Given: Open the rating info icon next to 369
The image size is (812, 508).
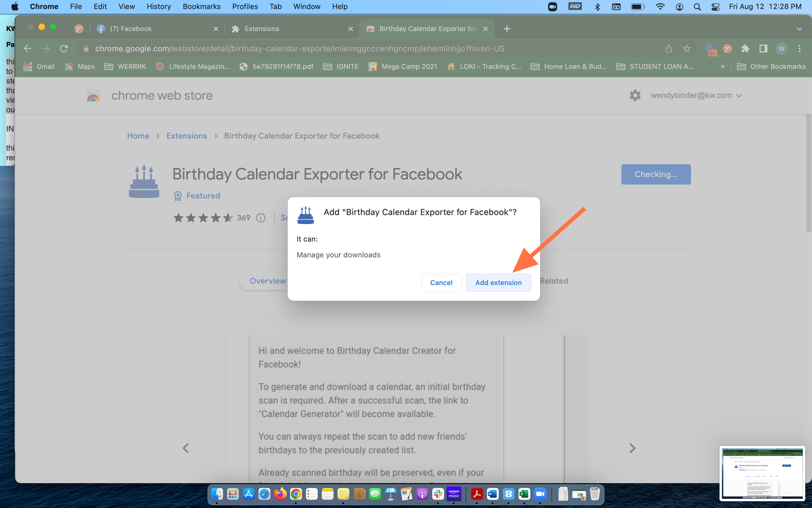Looking at the screenshot, I should 261,218.
